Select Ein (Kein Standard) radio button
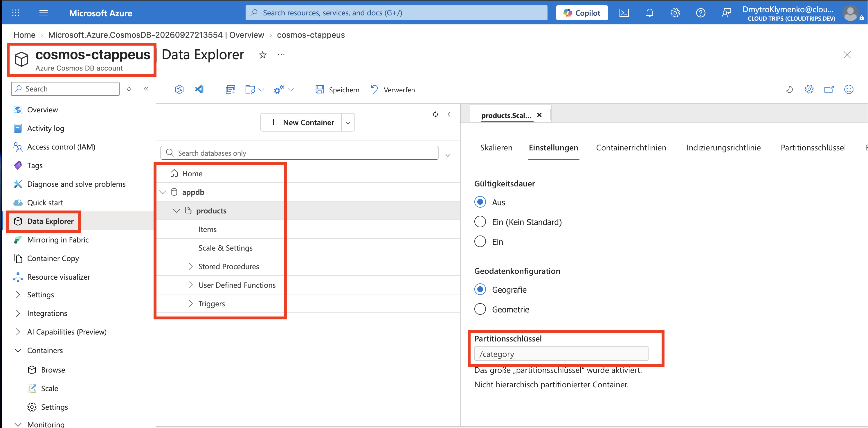This screenshot has height=428, width=868. [480, 222]
